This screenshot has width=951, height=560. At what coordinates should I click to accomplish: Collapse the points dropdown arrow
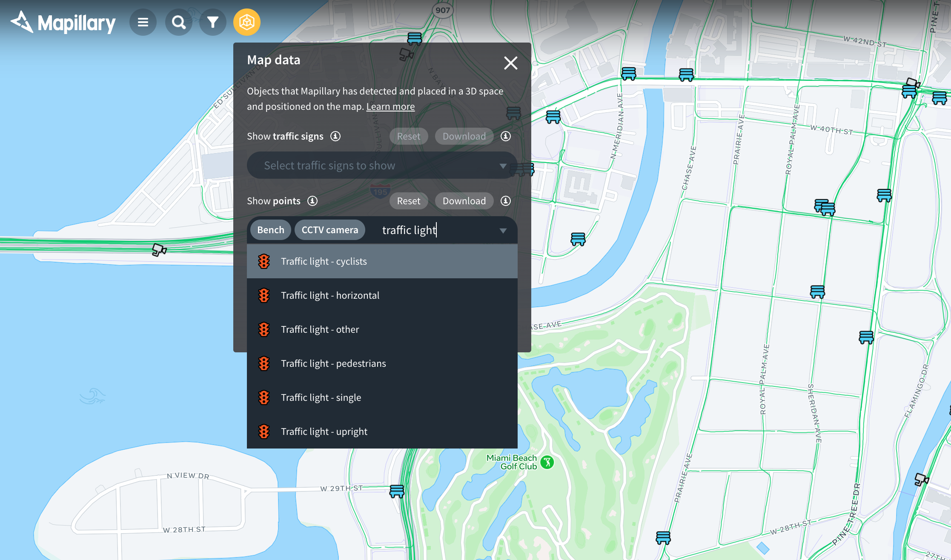coord(503,231)
